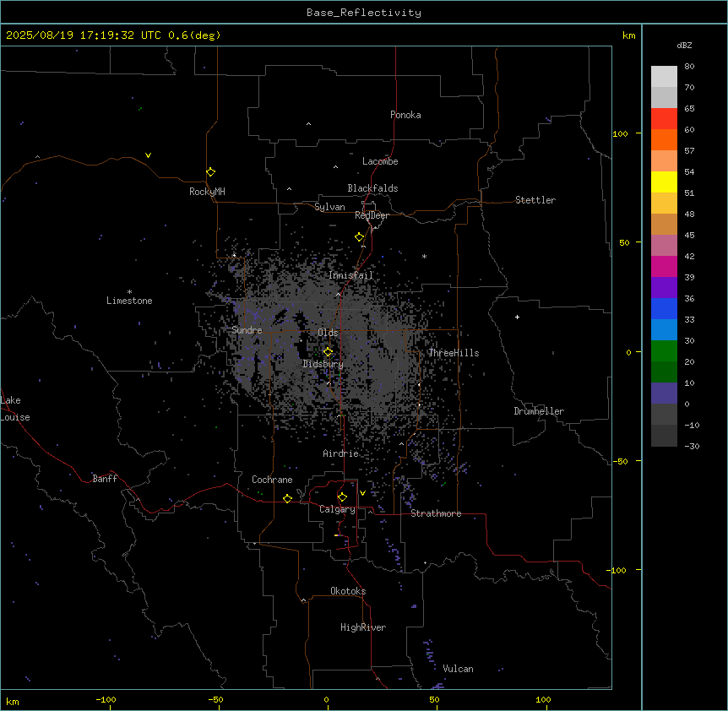Click the Limestone label
The image size is (728, 711).
coord(129,301)
